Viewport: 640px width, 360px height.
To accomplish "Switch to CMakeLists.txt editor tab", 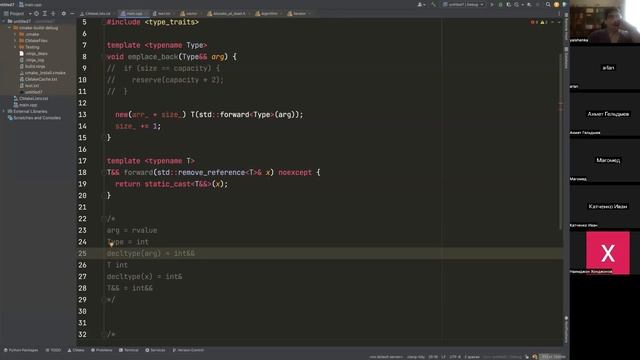I will 97,13.
